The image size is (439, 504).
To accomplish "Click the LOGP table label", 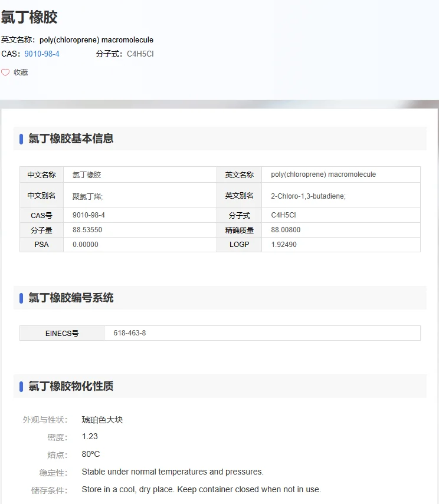I will click(x=239, y=245).
